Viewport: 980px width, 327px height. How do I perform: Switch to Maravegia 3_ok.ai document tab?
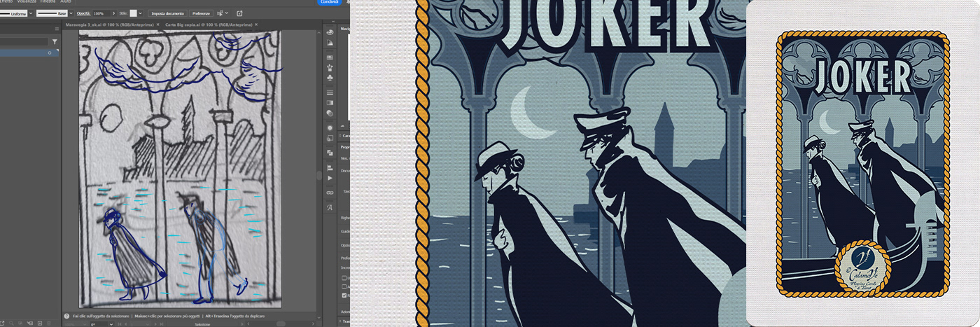pyautogui.click(x=109, y=25)
